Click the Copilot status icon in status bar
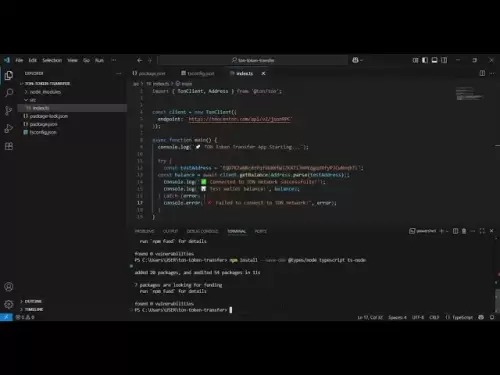 coord(481,317)
